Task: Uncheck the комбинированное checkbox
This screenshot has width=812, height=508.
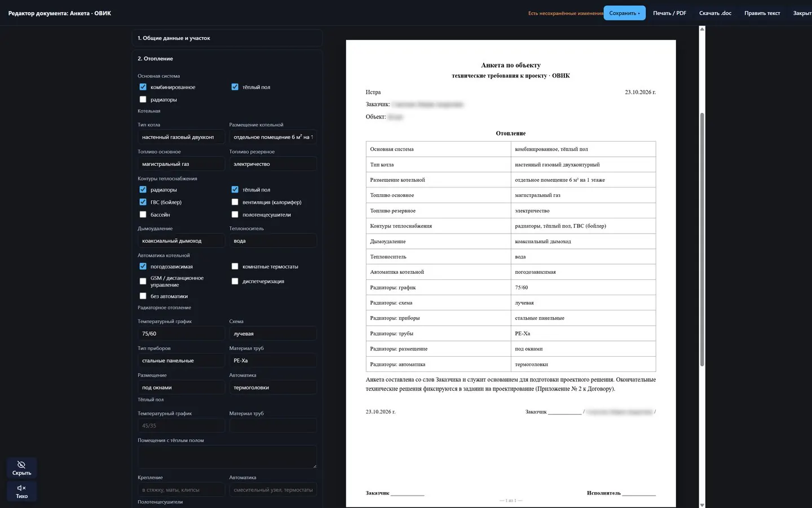Action: tap(143, 87)
